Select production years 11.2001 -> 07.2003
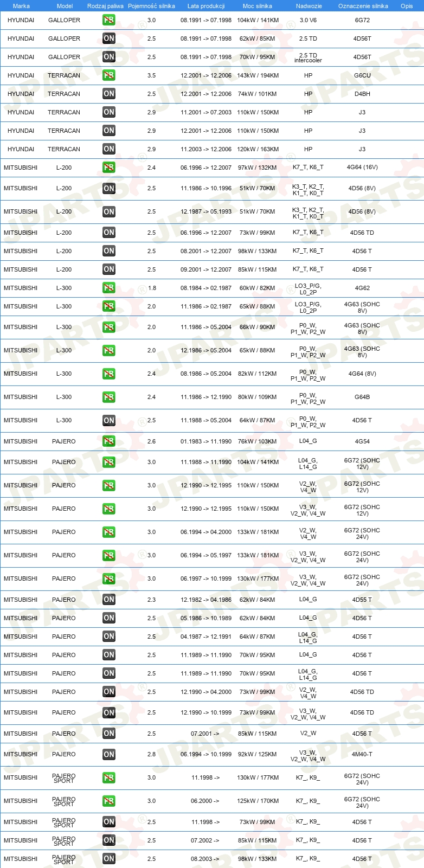 tap(206, 112)
